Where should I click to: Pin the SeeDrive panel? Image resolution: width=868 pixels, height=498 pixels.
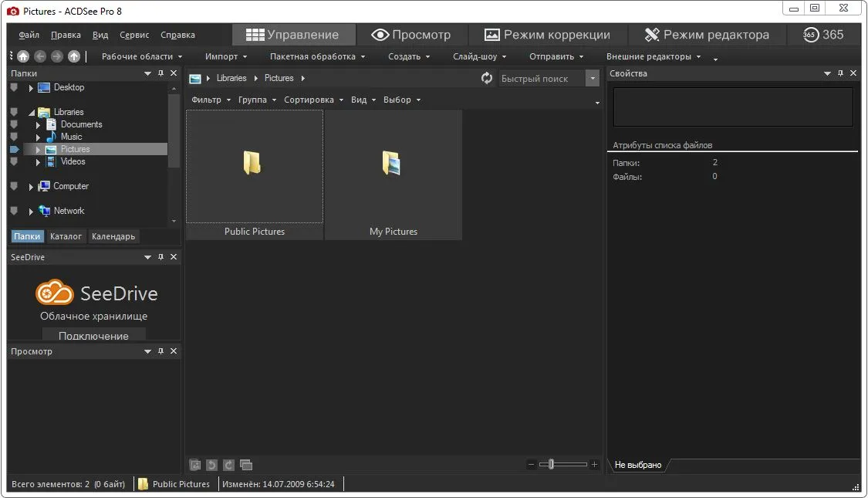[x=160, y=257]
